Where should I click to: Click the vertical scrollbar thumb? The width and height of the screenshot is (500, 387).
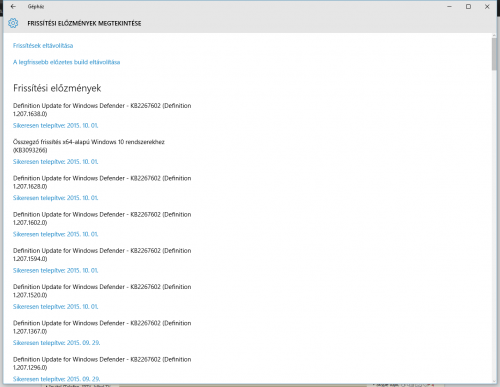tap(494, 54)
